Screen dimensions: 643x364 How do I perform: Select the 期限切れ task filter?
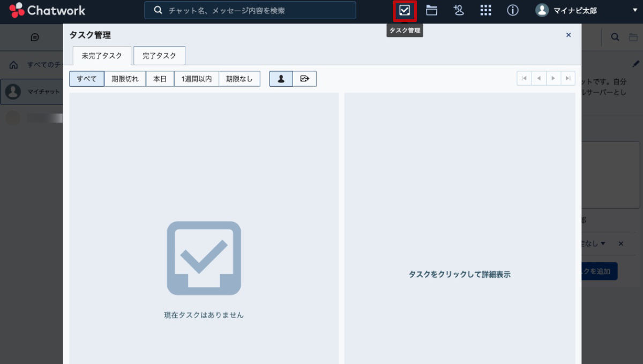[125, 79]
